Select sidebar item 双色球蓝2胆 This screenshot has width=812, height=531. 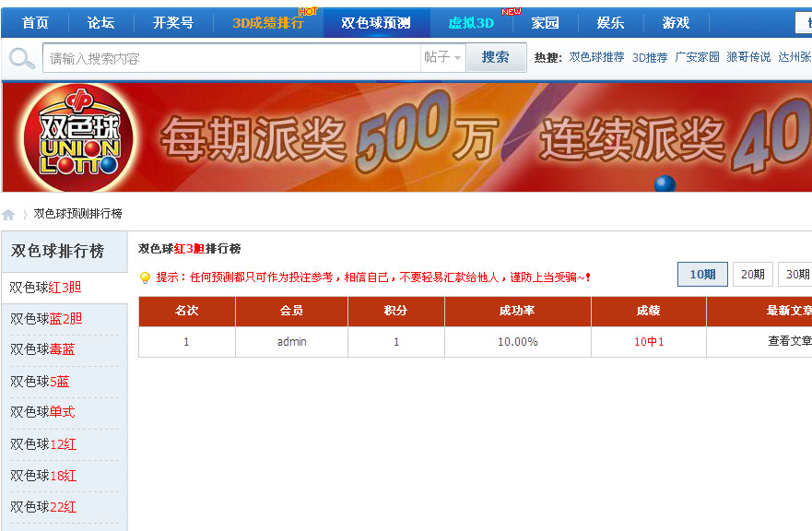(46, 319)
